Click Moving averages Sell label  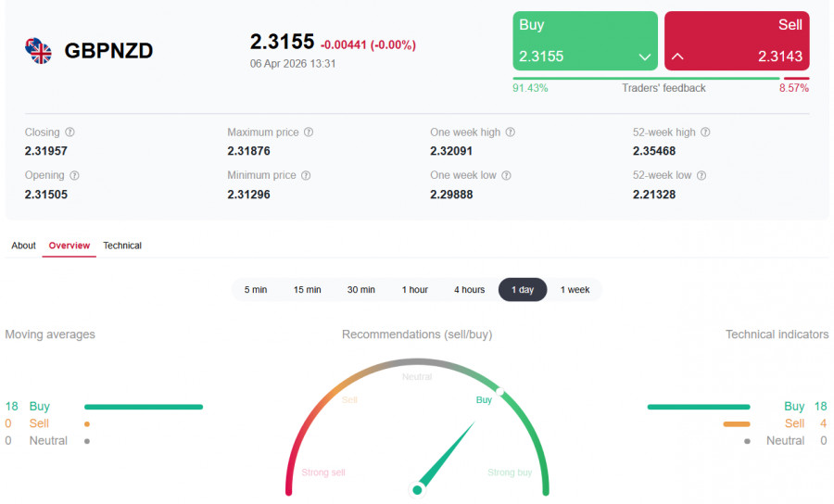point(39,423)
